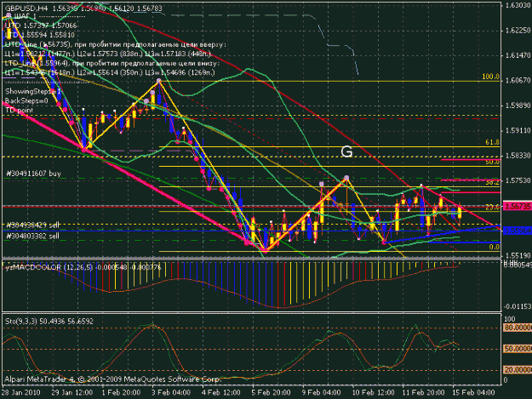Click the 10 Feb 12:00 time label
The height and width of the screenshot is (399, 532).
(373, 392)
